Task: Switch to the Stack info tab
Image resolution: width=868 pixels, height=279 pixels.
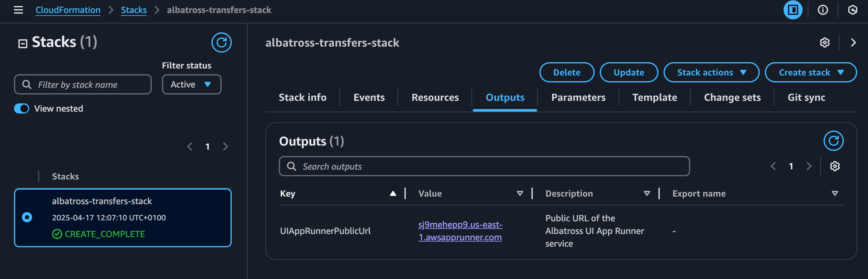Action: [302, 98]
